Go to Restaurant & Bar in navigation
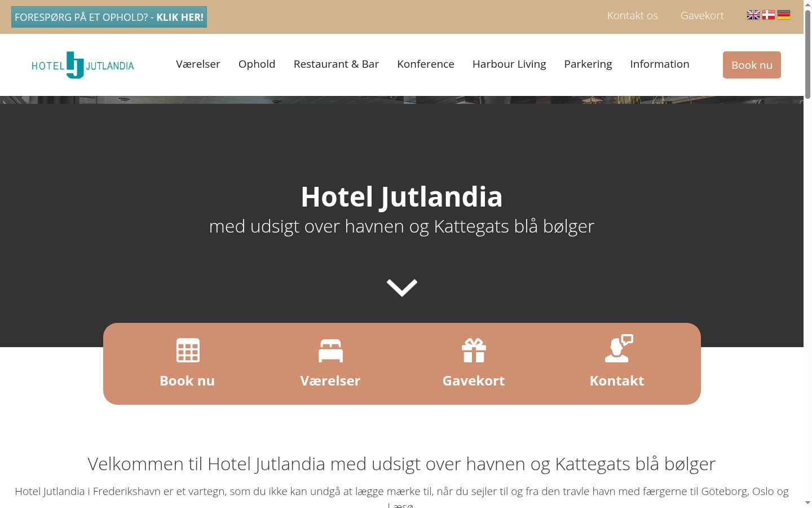This screenshot has width=812, height=508. [x=336, y=64]
